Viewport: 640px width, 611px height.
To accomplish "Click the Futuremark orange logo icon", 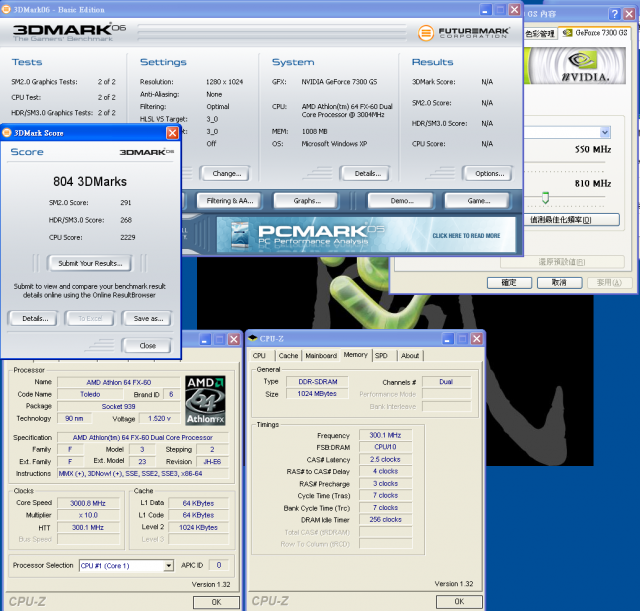I will click(x=426, y=33).
